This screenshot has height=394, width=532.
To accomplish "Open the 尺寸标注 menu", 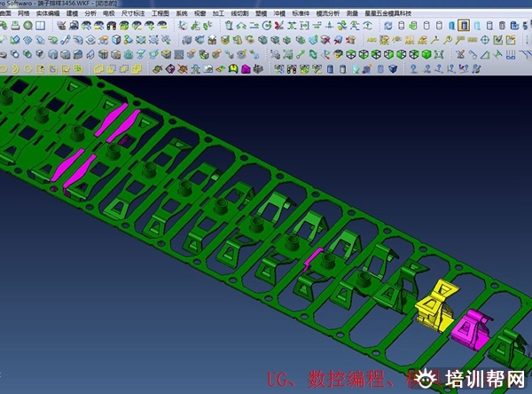I will [133, 15].
